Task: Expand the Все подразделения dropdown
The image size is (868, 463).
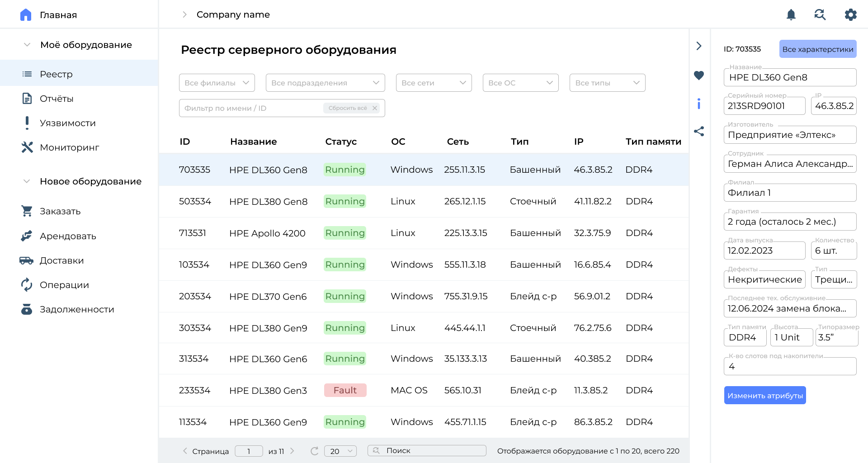Action: coord(325,83)
